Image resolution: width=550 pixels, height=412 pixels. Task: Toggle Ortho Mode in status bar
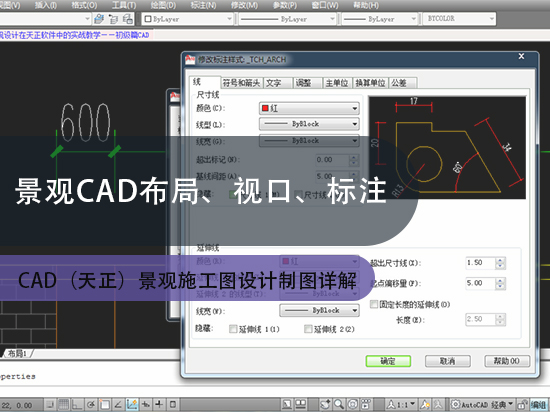[x=78, y=404]
